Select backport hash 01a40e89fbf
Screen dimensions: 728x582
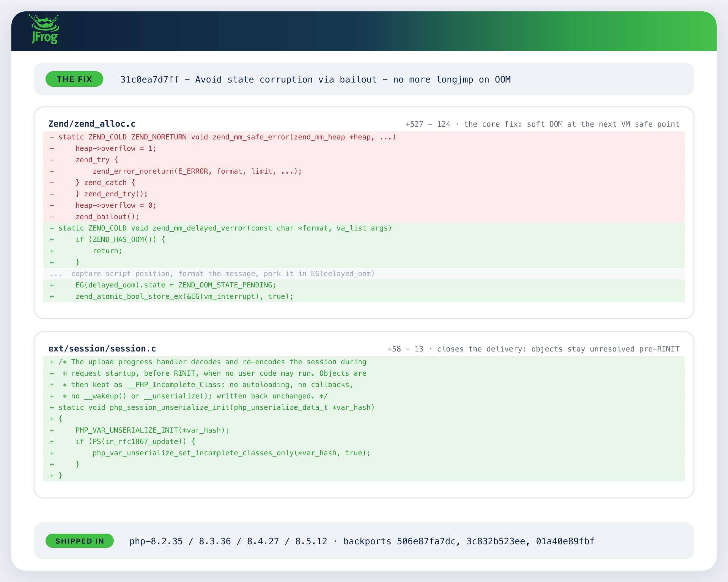pos(565,541)
